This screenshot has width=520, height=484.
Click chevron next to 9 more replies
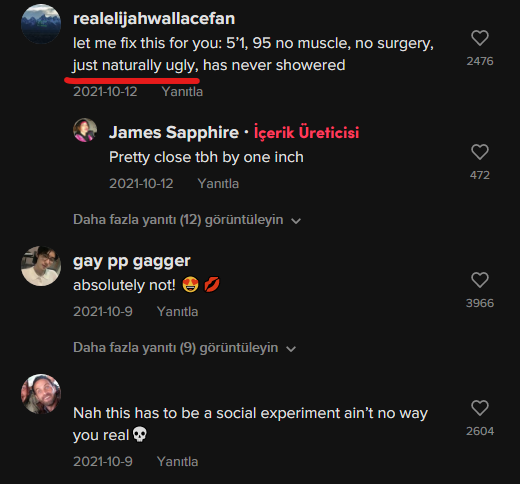291,349
